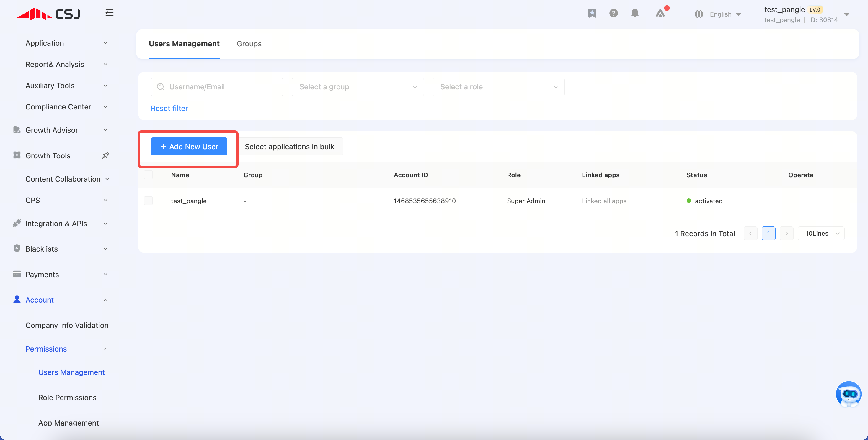Expand Integration & APIs chevron
The image size is (868, 440).
(105, 224)
